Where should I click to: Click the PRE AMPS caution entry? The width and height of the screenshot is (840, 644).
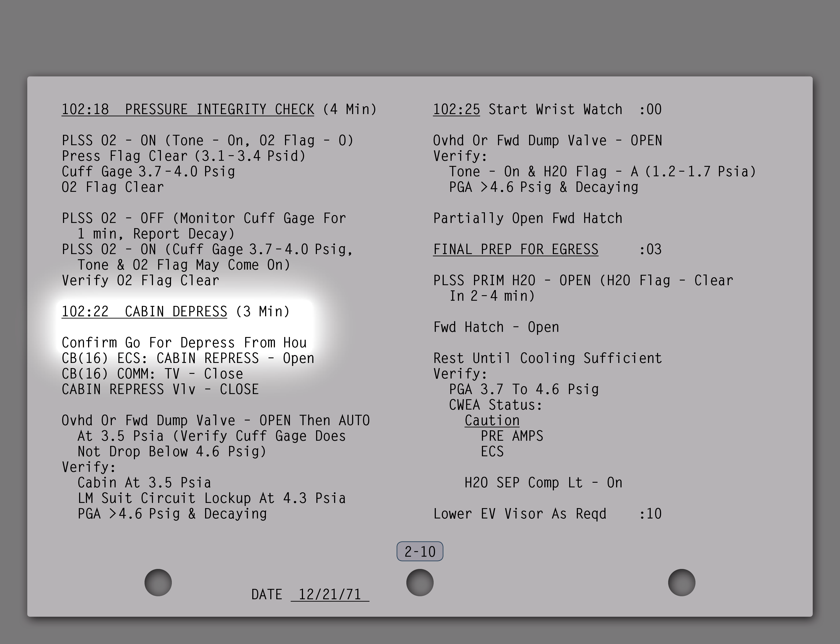point(512,436)
